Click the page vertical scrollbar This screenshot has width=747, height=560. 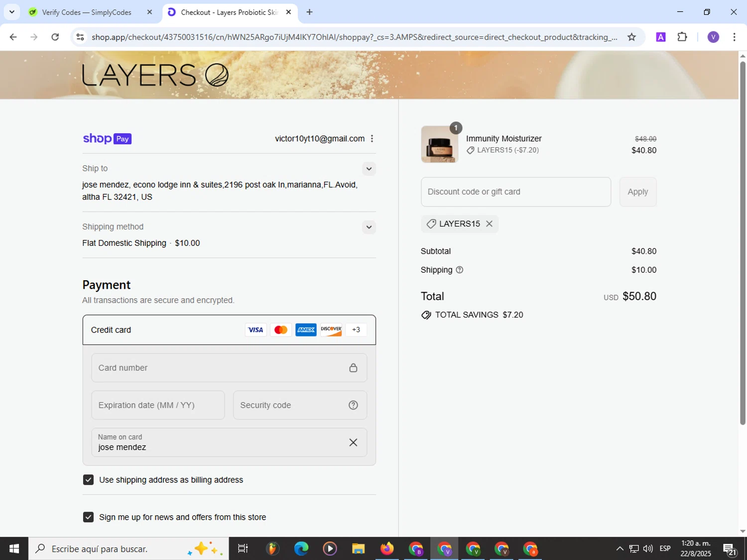click(743, 243)
